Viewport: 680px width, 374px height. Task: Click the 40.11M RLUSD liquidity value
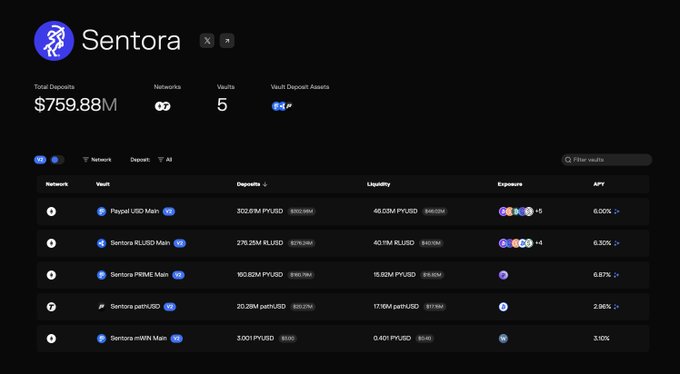click(x=394, y=243)
